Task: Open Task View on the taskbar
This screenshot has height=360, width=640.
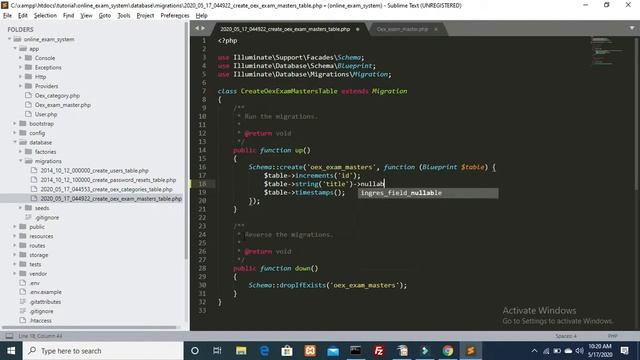Action: [x=217, y=351]
